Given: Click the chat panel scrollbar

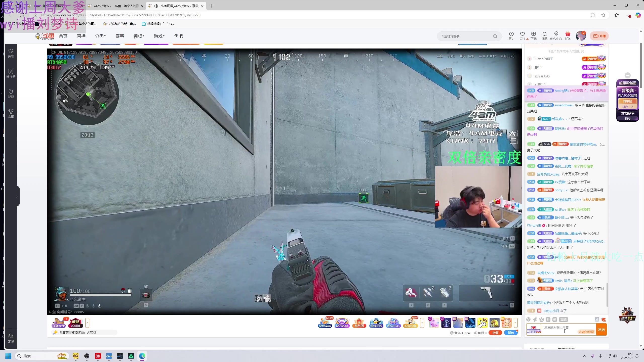Looking at the screenshot, I should pyautogui.click(x=607, y=295).
